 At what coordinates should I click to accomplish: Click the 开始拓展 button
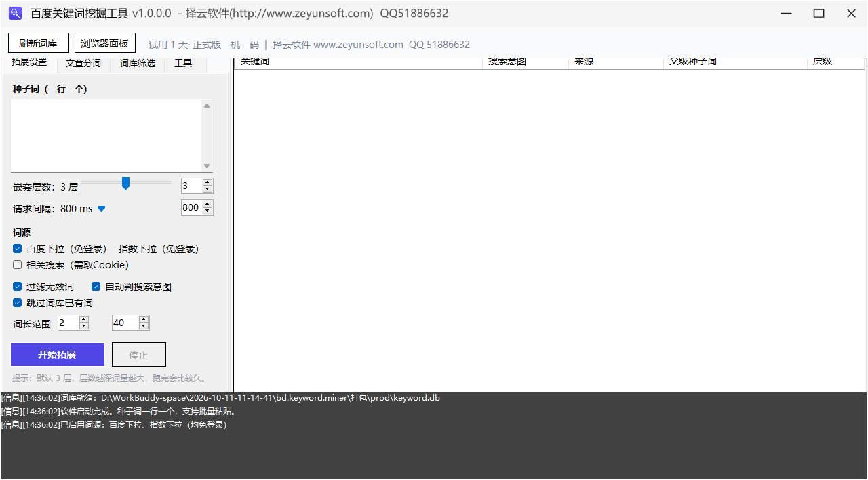click(x=58, y=355)
